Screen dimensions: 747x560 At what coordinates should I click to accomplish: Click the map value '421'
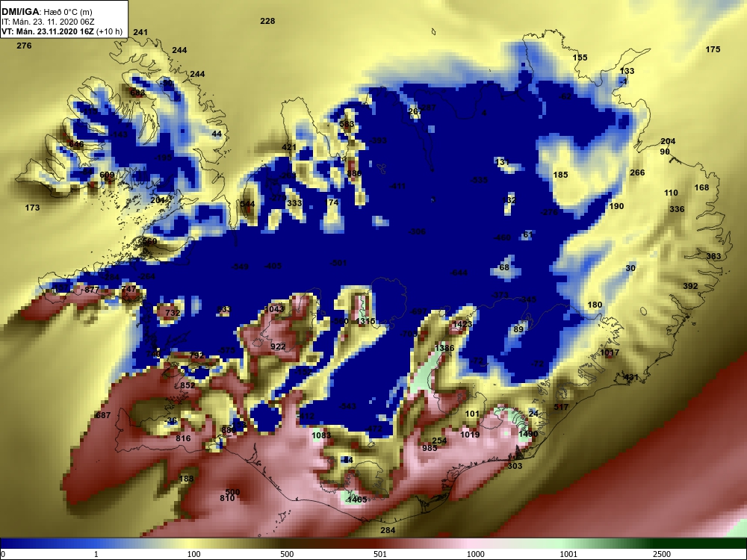pyautogui.click(x=288, y=147)
